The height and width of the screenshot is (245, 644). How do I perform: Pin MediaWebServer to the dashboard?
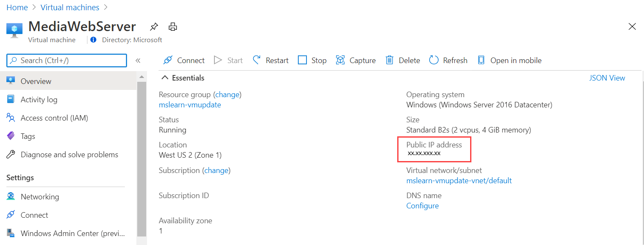pyautogui.click(x=154, y=27)
